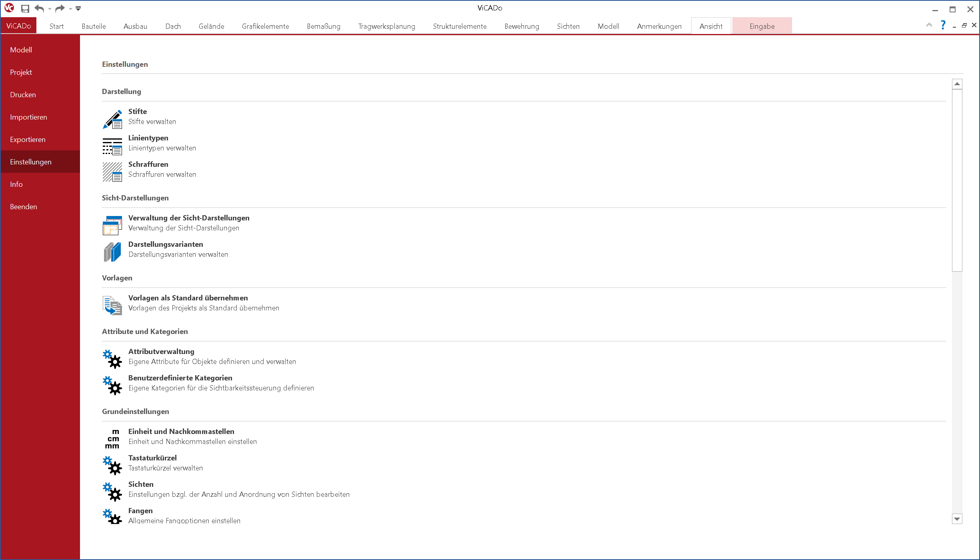Image resolution: width=980 pixels, height=560 pixels.
Task: Open the Linientypen settings link
Action: [148, 138]
